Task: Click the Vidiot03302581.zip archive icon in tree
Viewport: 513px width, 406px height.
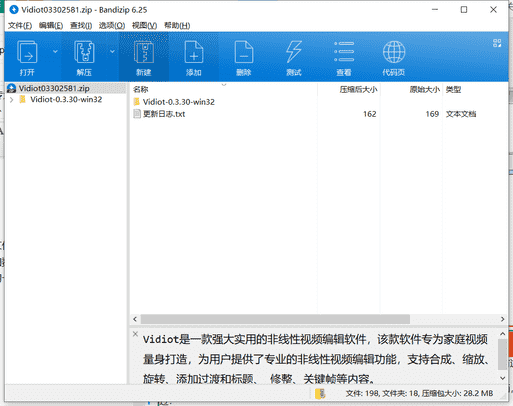Action: [x=12, y=88]
